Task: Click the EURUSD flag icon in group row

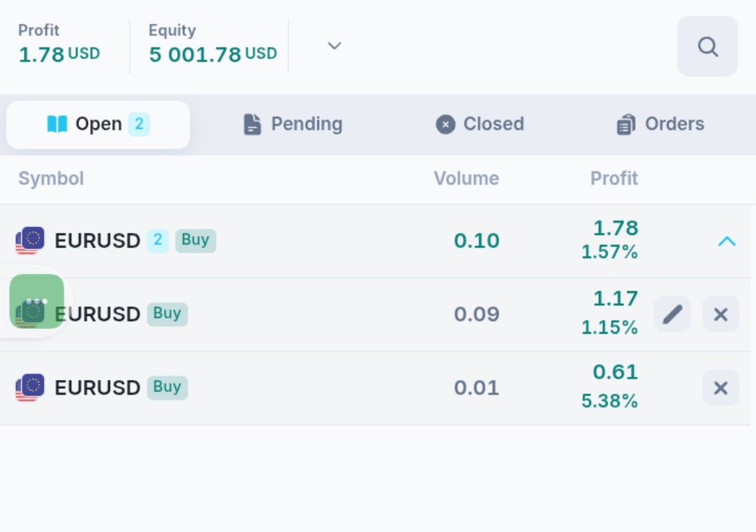Action: pos(30,240)
